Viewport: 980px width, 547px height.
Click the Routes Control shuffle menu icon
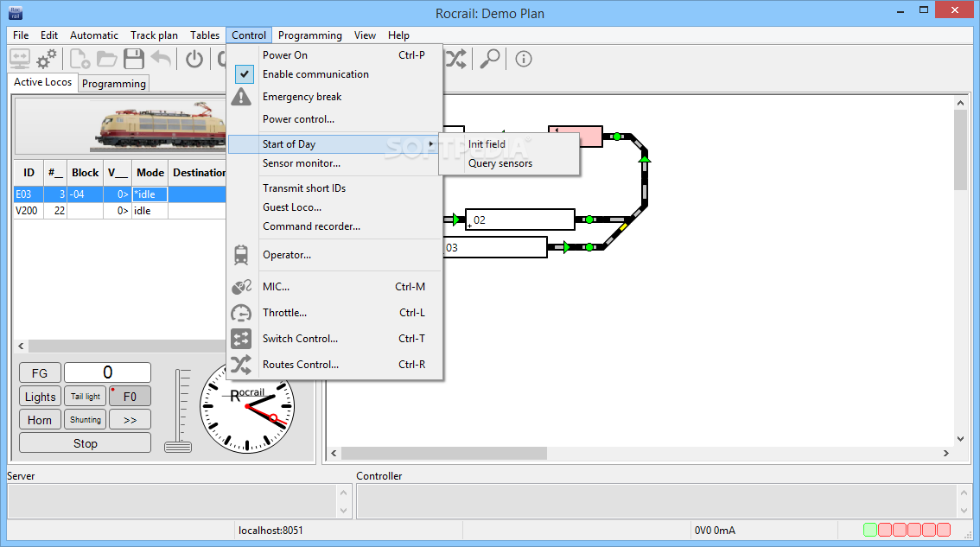point(241,365)
